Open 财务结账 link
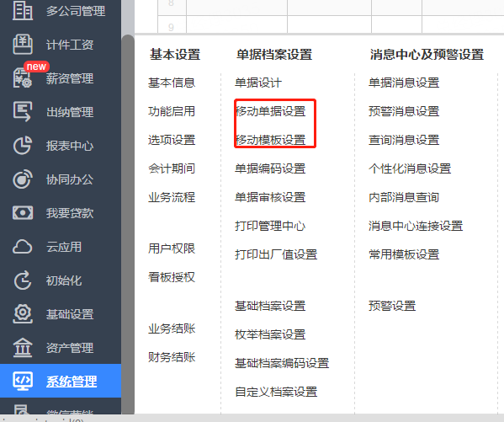 click(172, 357)
